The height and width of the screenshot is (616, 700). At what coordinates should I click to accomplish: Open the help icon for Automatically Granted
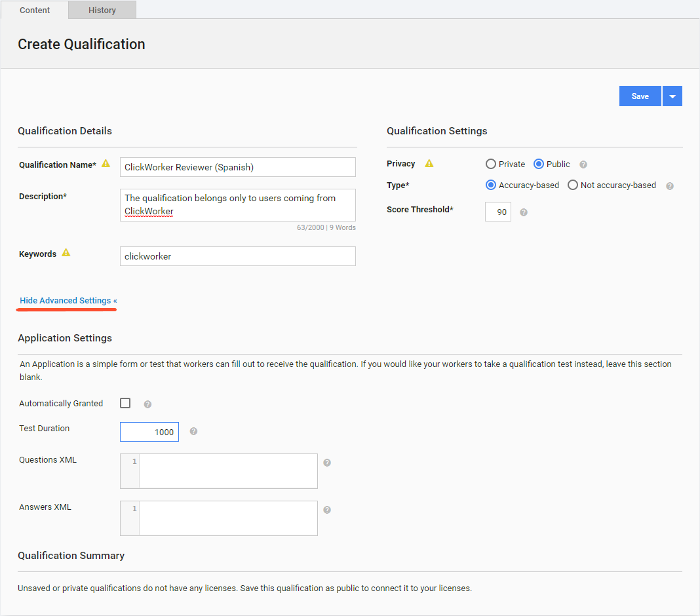pos(147,404)
